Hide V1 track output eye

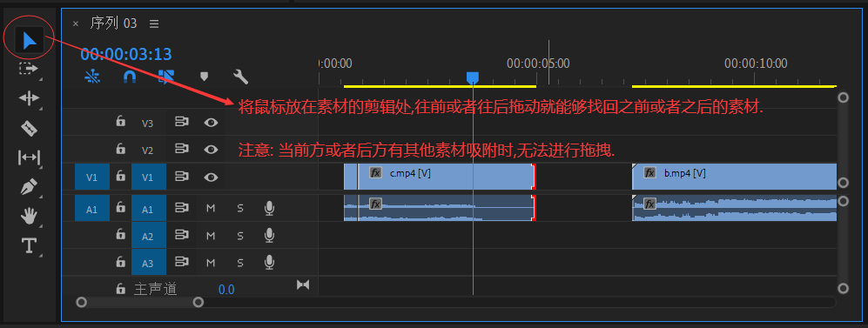pos(211,177)
